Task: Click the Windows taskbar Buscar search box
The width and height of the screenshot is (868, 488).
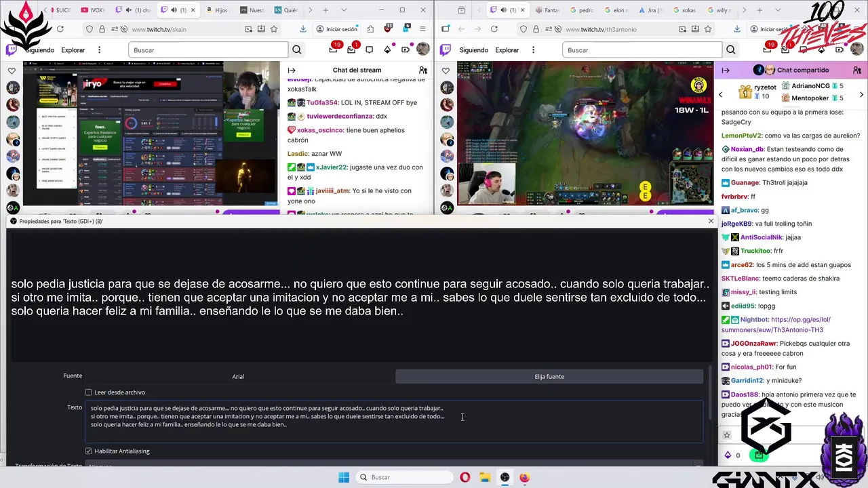Action: click(x=404, y=477)
